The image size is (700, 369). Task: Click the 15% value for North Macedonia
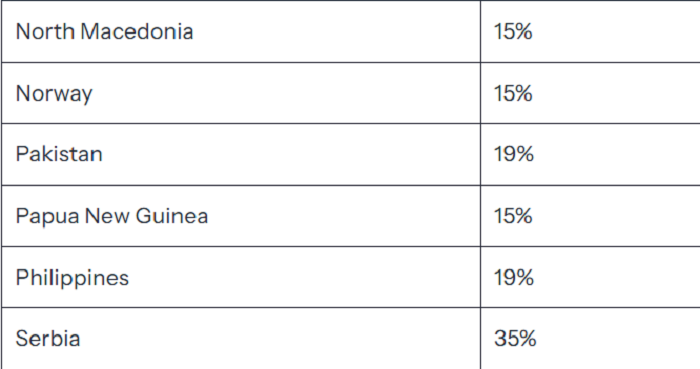[513, 32]
